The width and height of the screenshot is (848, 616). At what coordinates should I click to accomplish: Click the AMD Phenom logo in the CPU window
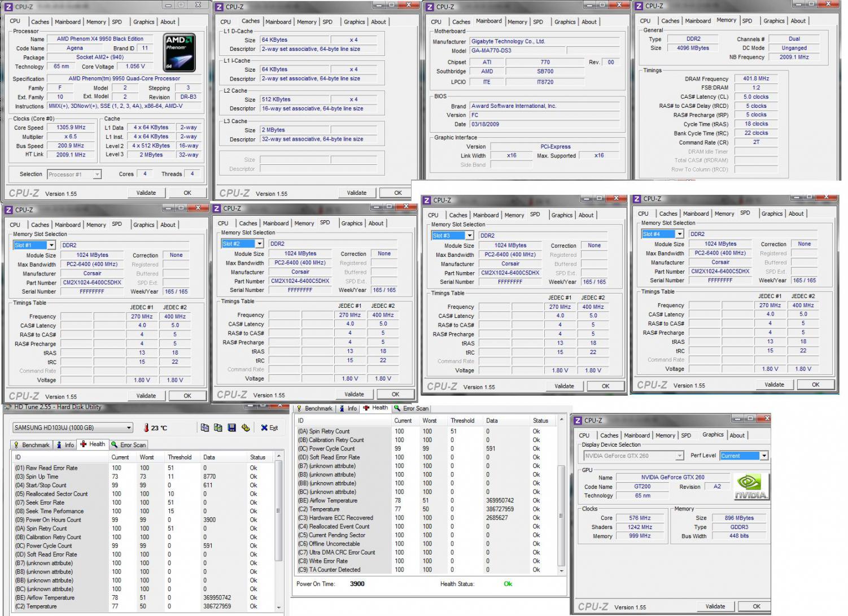click(x=180, y=52)
